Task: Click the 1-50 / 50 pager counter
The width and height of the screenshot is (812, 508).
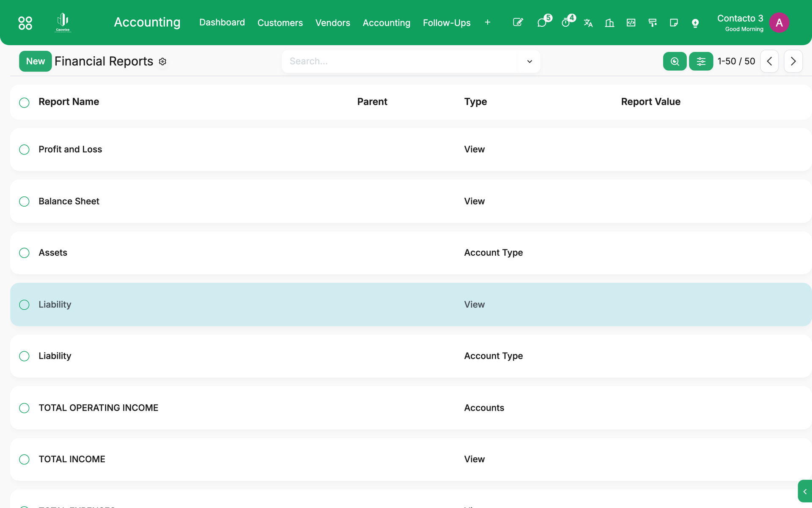Action: click(736, 61)
